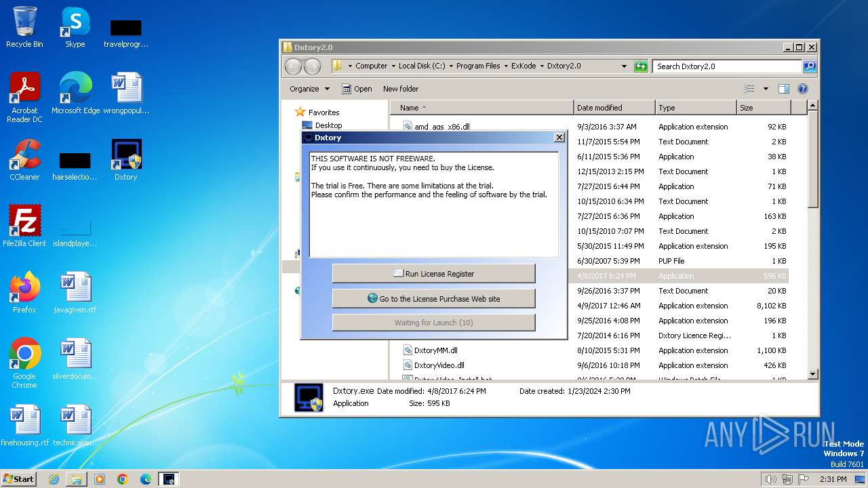Viewport: 868px width, 488px height.
Task: Launch Firefox from the desktop
Action: pyautogui.click(x=24, y=293)
